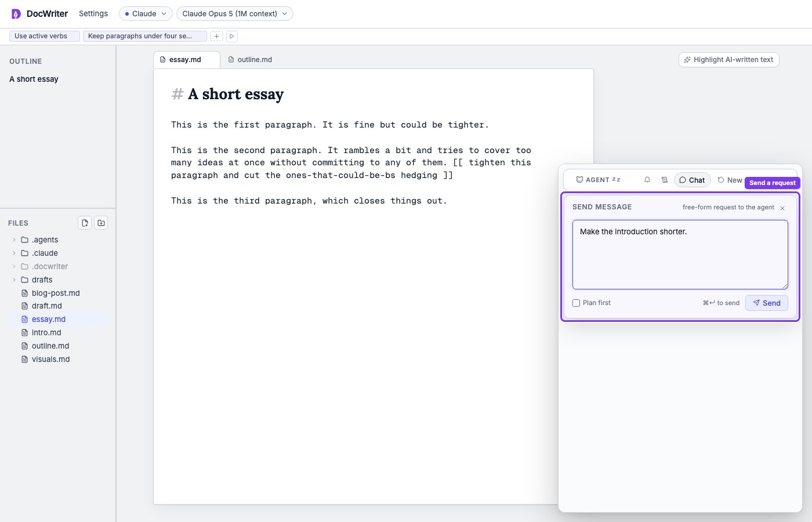Click the agent cat icon

pos(579,180)
